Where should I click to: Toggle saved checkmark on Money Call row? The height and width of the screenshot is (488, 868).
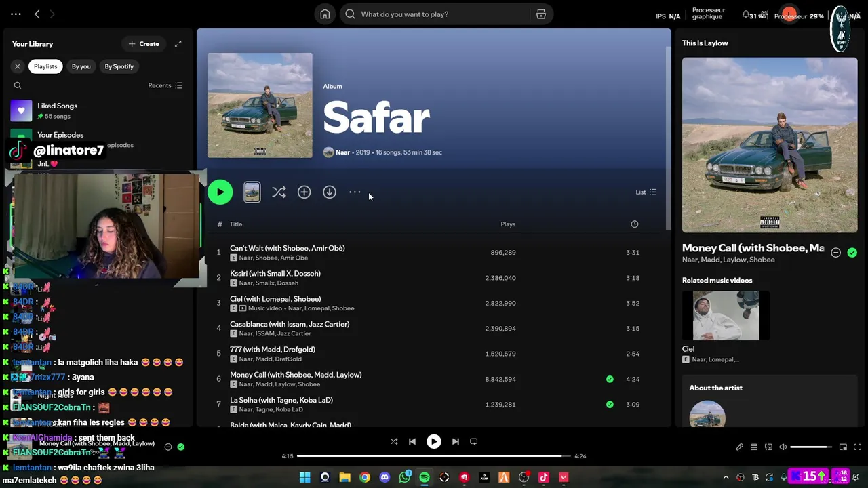[x=610, y=379]
